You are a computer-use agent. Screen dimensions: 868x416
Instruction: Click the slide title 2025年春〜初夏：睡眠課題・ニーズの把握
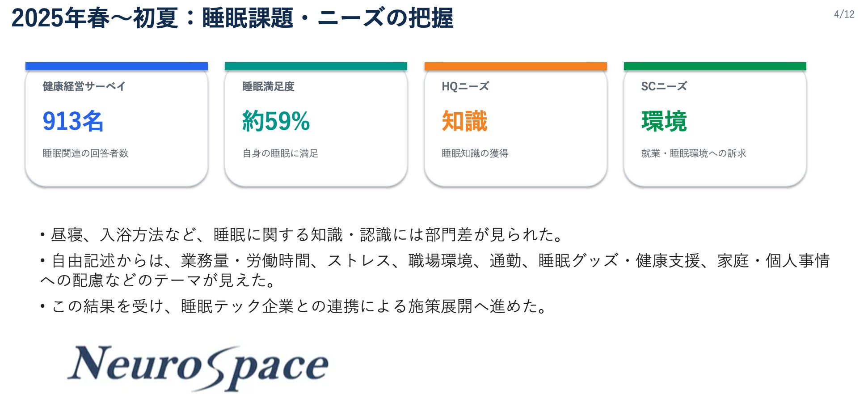[x=232, y=18]
